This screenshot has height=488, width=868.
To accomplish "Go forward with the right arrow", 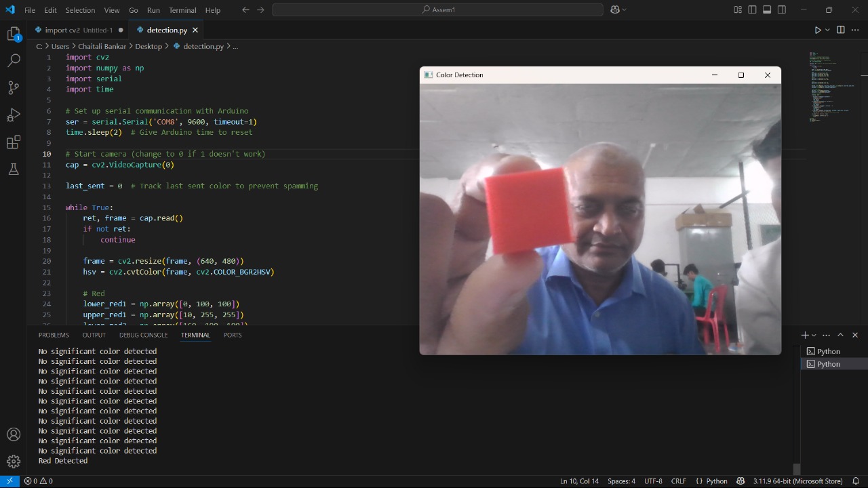I will [x=261, y=10].
